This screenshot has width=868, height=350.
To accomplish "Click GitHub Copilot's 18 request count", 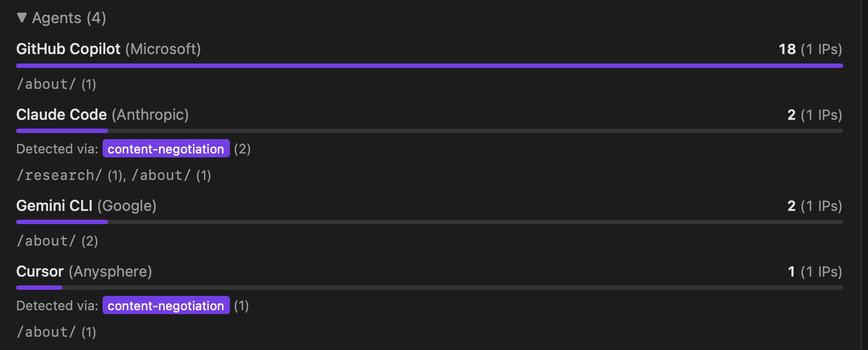I will tap(787, 49).
